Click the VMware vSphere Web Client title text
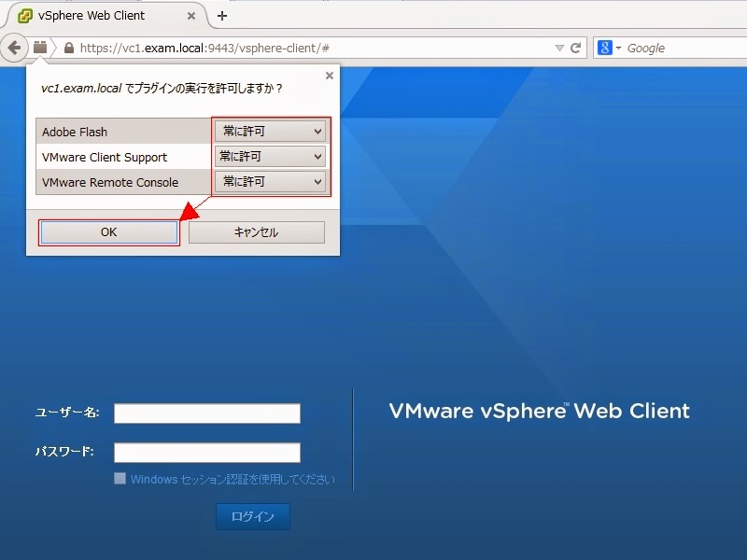 click(540, 412)
